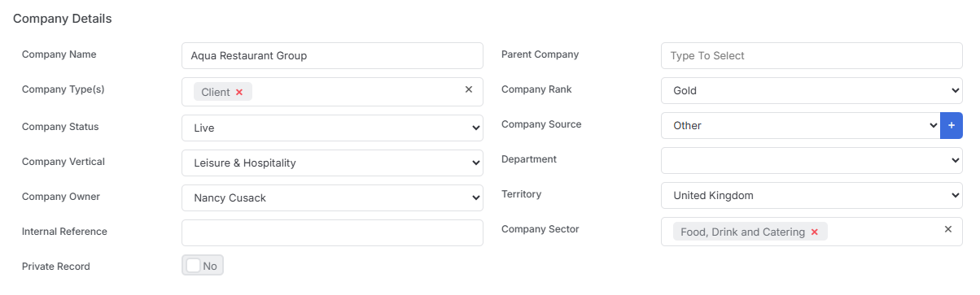This screenshot has height=295, width=980.
Task: Toggle the Private Record switch
Action: coord(203,266)
